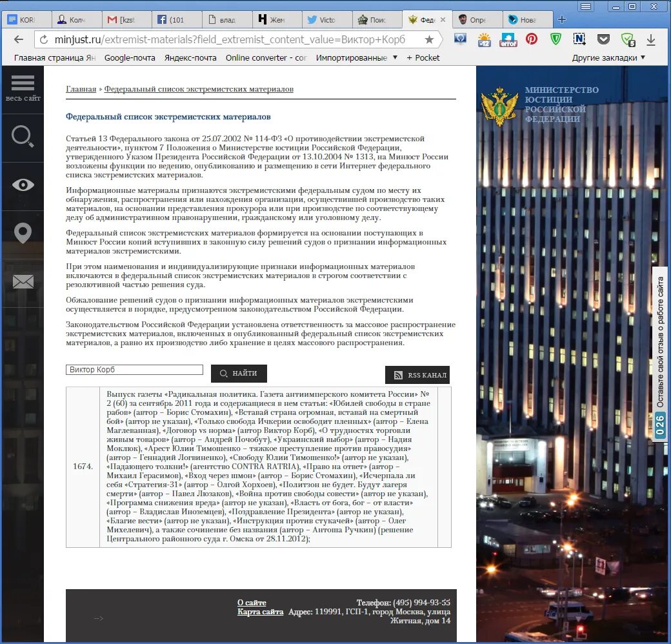Click the N notes extension icon

(579, 39)
